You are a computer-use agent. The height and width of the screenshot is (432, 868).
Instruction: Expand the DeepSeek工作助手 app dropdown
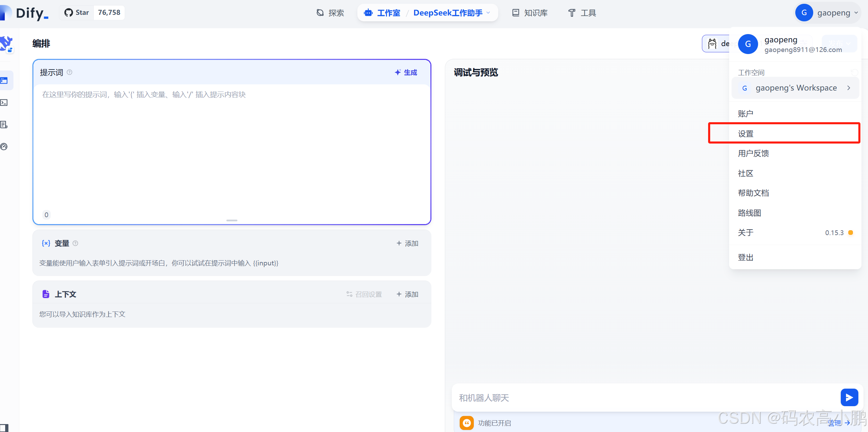[488, 13]
